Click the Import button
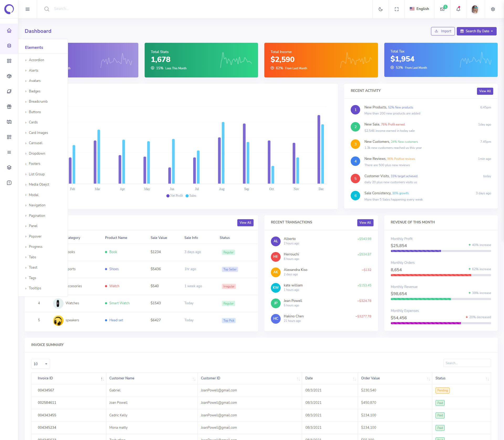 pos(443,31)
